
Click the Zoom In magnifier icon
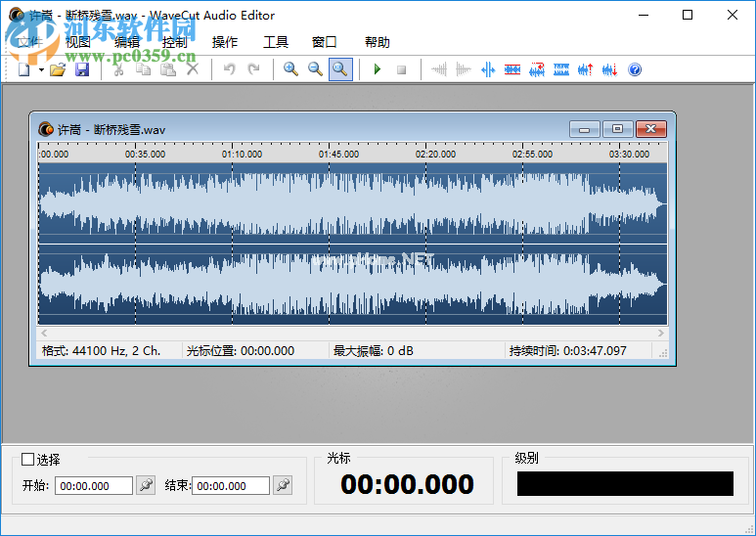(x=290, y=69)
